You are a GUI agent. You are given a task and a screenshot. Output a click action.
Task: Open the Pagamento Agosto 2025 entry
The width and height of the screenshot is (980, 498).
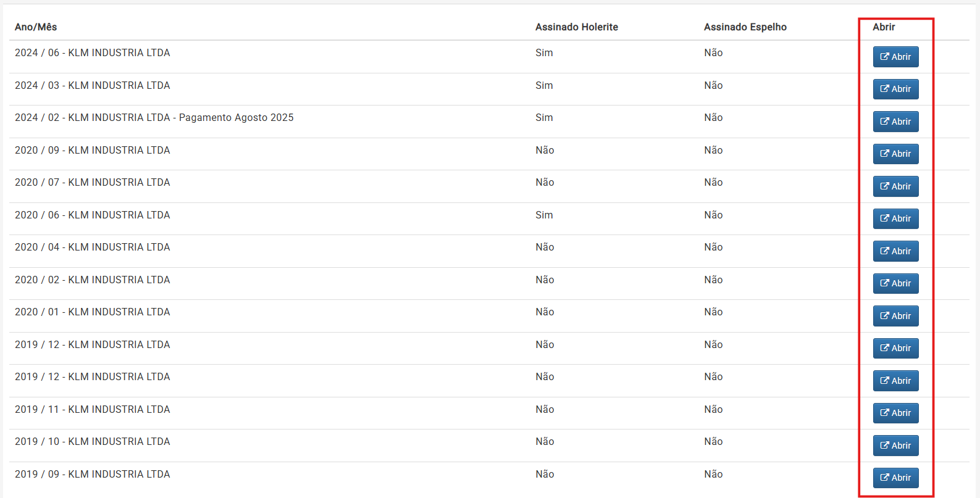pos(895,122)
